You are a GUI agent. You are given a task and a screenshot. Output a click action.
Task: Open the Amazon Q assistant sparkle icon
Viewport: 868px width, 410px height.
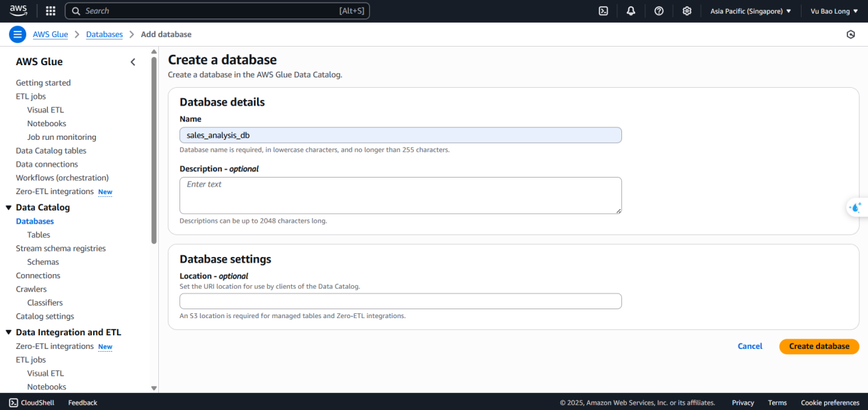click(855, 207)
